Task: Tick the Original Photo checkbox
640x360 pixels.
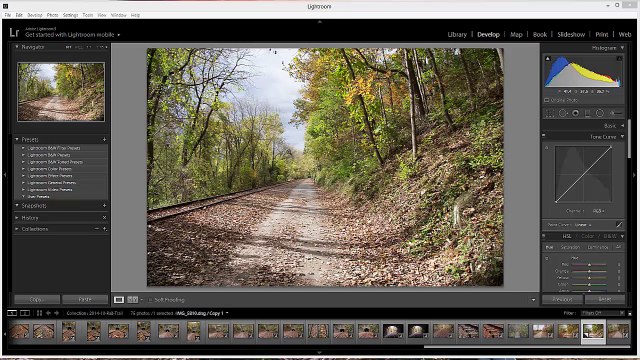Action: pos(547,100)
